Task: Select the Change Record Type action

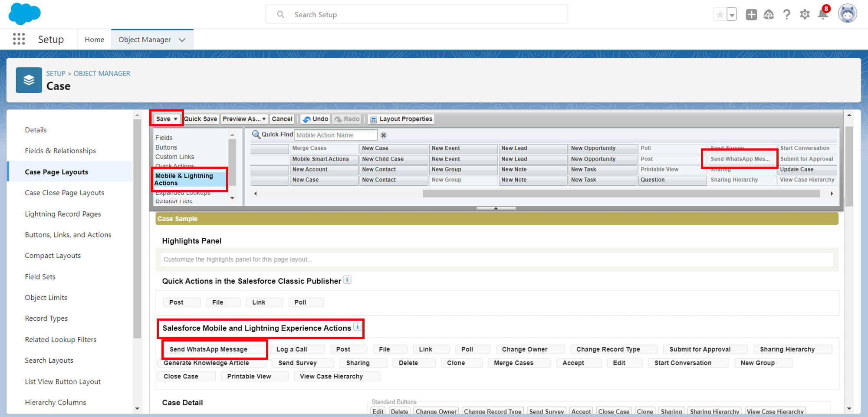Action: coord(614,349)
